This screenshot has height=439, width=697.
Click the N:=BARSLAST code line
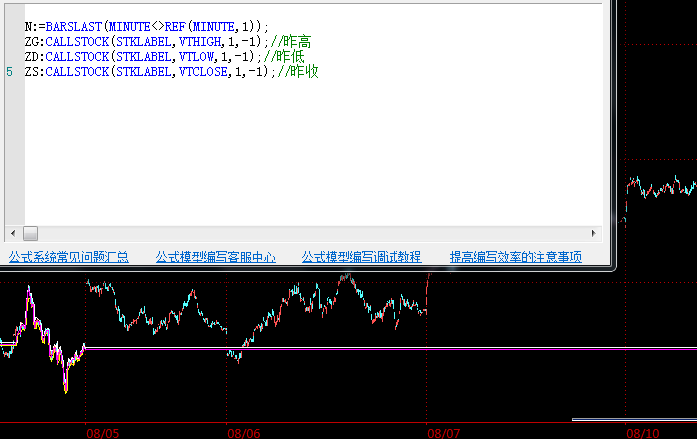tap(147, 27)
